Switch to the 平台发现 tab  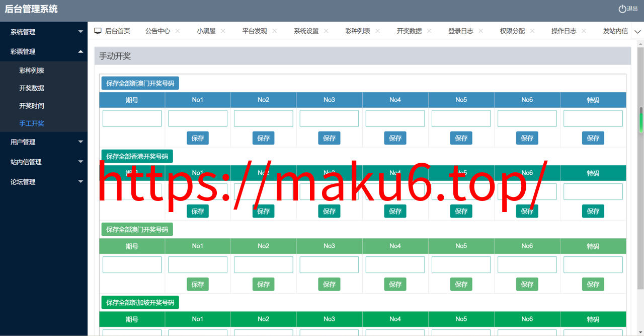255,31
